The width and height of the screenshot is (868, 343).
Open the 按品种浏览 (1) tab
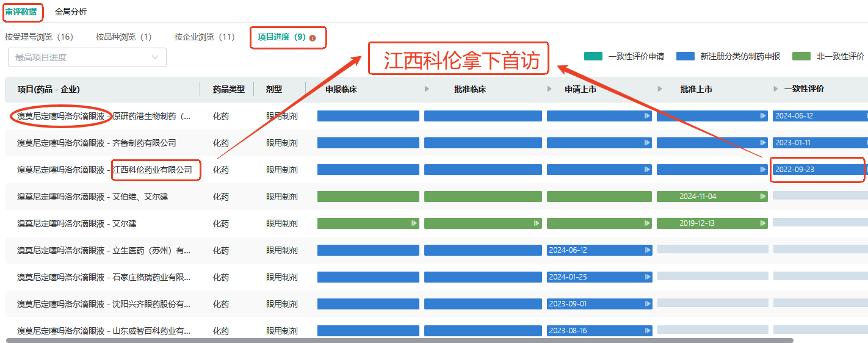[x=124, y=37]
